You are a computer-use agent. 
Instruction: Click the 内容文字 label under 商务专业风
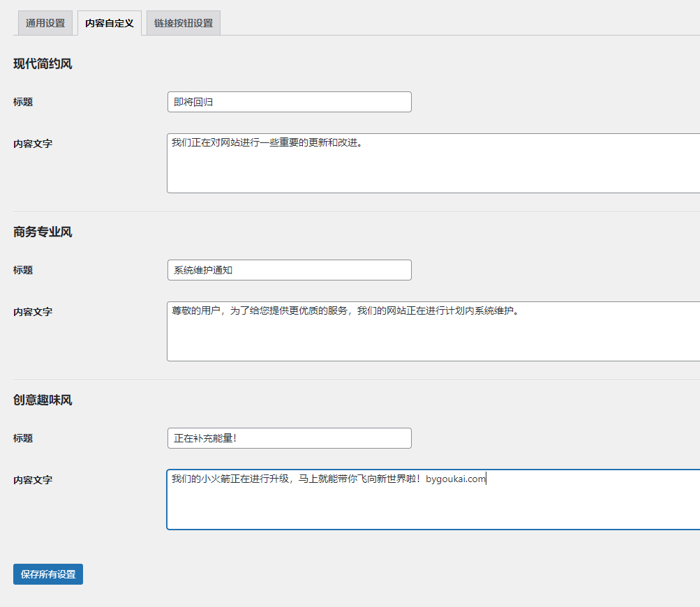[x=33, y=313]
